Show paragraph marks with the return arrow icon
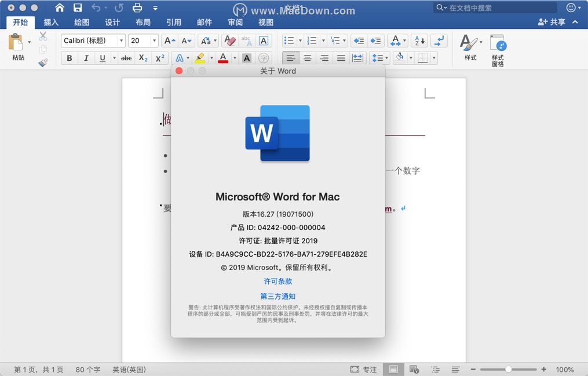Image resolution: width=588 pixels, height=376 pixels. pyautogui.click(x=439, y=41)
